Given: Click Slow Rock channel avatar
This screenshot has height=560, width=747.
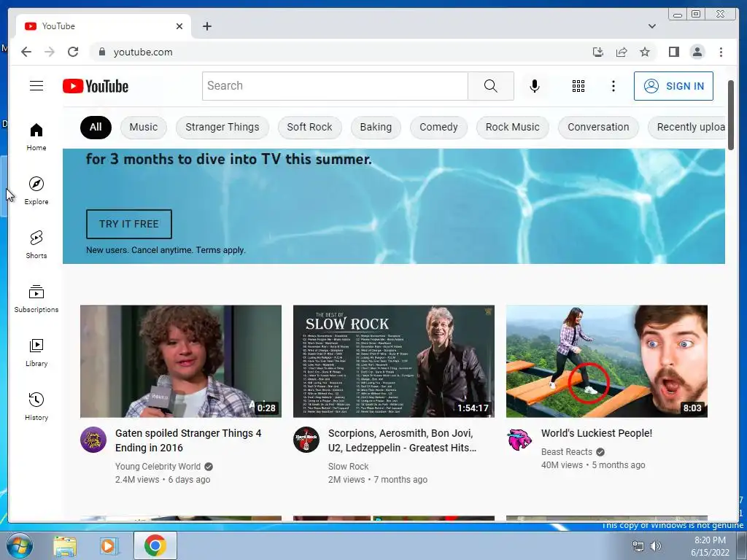Looking at the screenshot, I should coord(306,440).
